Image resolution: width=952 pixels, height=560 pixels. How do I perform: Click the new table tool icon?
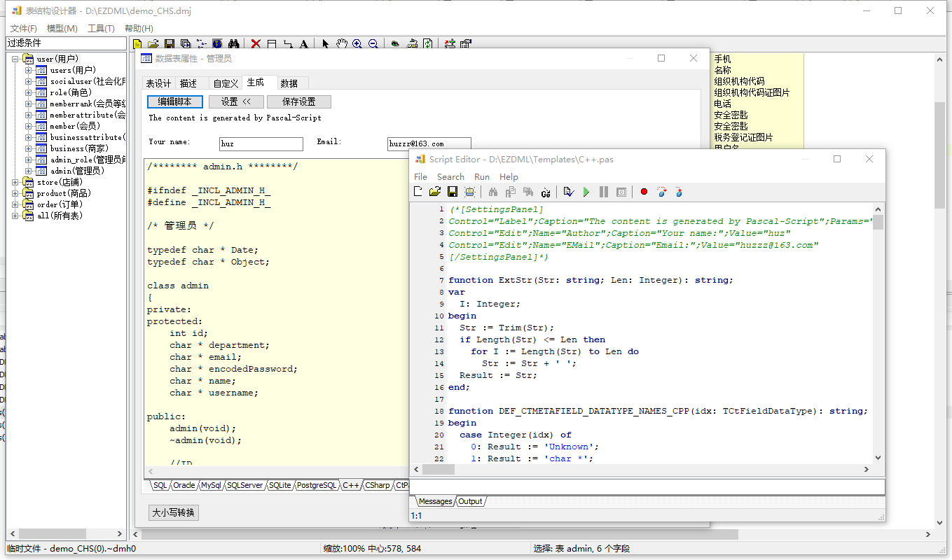[x=272, y=43]
